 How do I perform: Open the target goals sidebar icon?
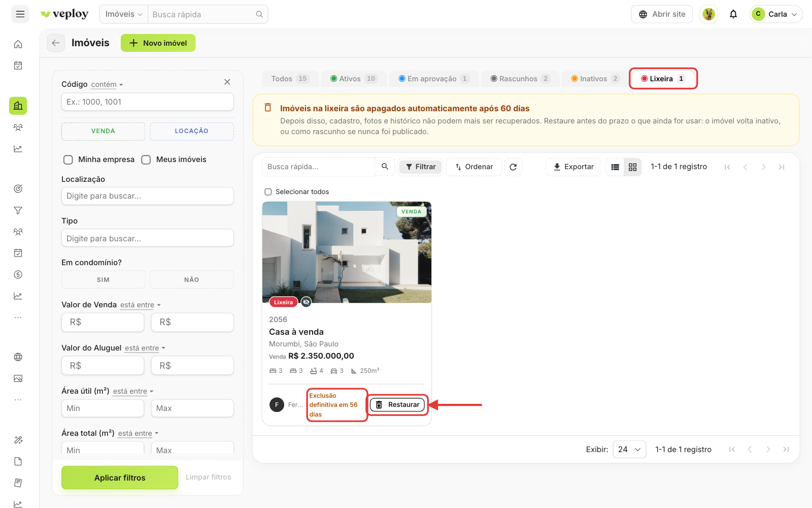[18, 188]
